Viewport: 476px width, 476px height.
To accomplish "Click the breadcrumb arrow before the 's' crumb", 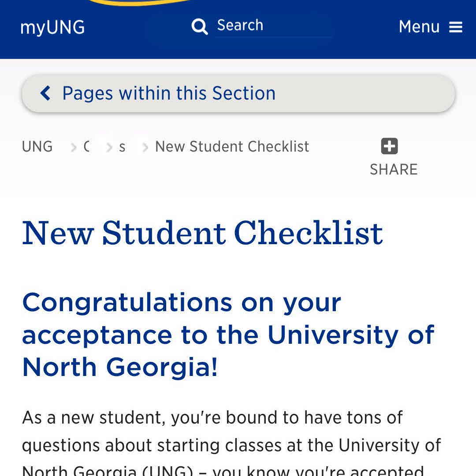I will (109, 147).
